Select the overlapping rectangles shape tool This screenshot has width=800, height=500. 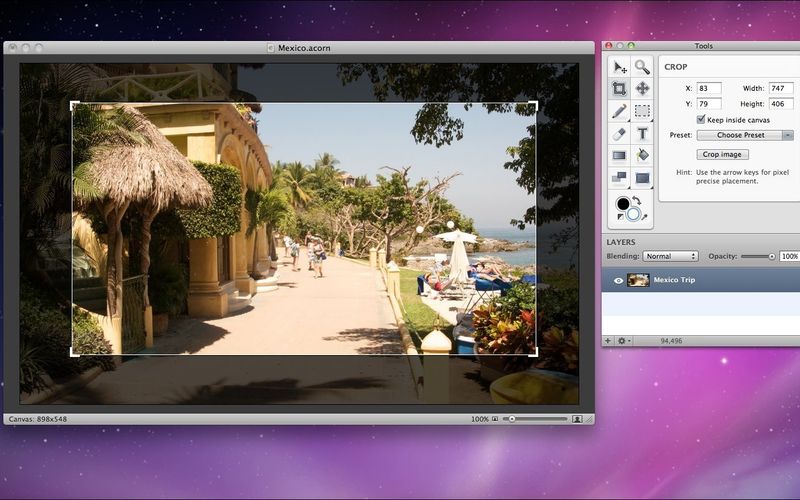click(x=619, y=178)
